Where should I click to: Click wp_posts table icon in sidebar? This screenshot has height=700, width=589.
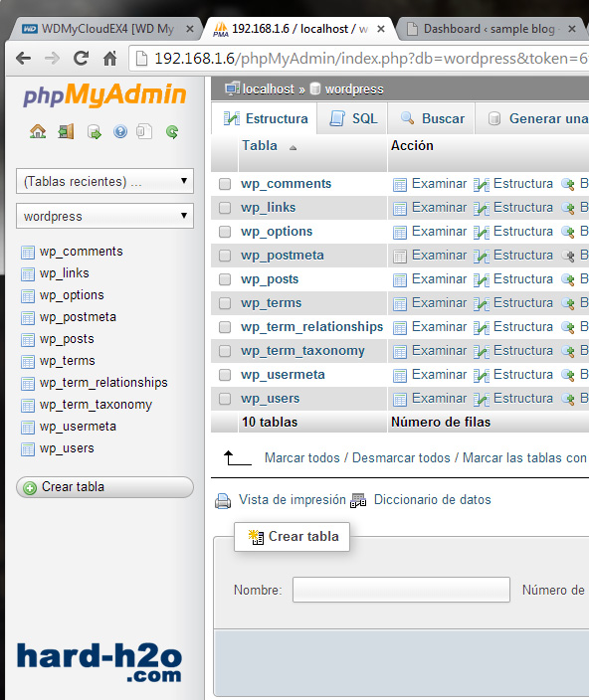pyautogui.click(x=28, y=340)
